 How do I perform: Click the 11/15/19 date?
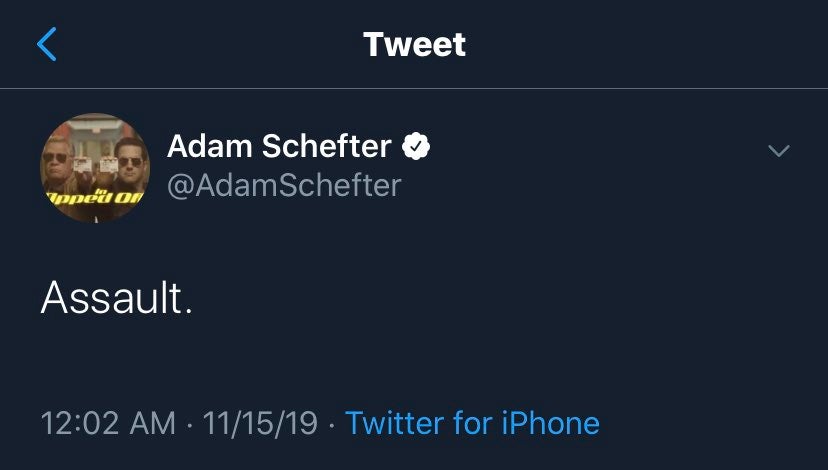pyautogui.click(x=259, y=423)
